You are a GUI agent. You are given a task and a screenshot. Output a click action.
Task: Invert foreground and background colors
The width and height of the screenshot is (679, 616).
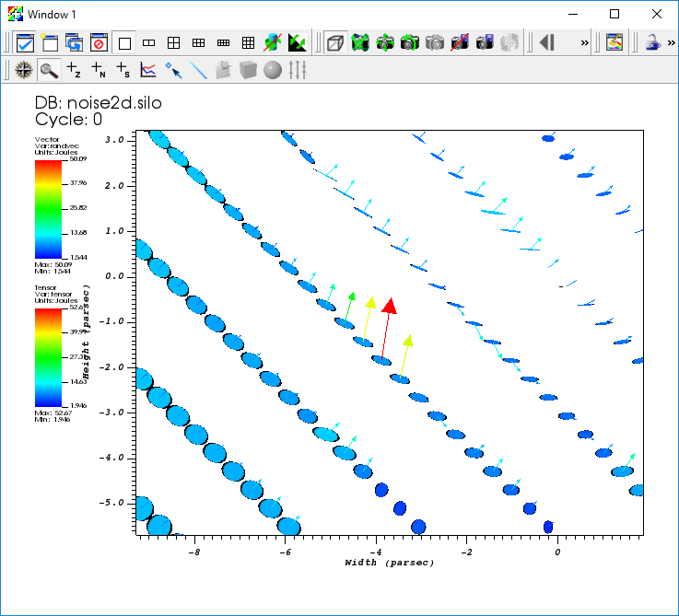point(298,43)
